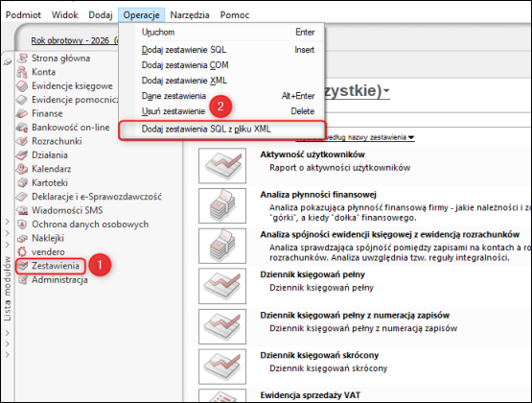This screenshot has width=532, height=403.
Task: Click the Rozrachunki checkmark icon
Action: click(x=22, y=141)
